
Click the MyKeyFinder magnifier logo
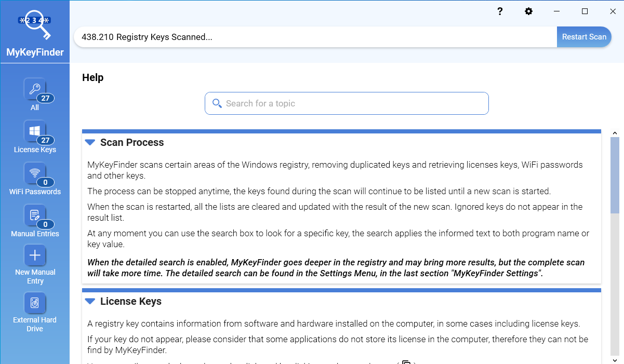(35, 25)
